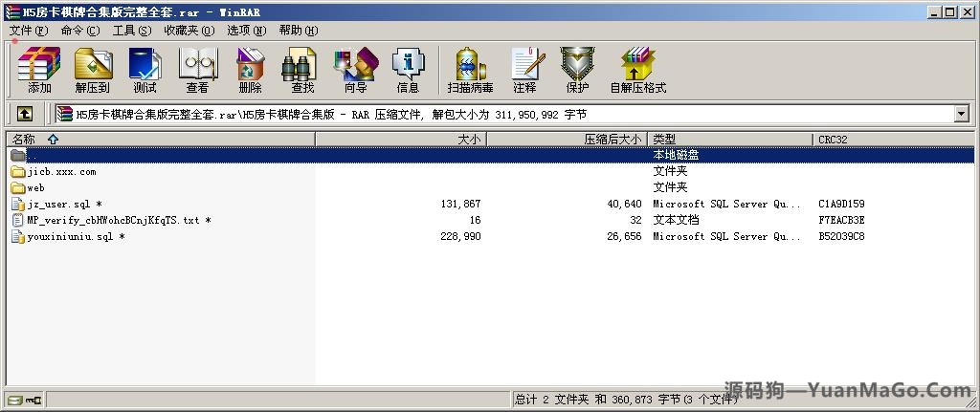Viewport: 980px width, 412px height.
Task: Click size value 131,867
Action: click(460, 205)
